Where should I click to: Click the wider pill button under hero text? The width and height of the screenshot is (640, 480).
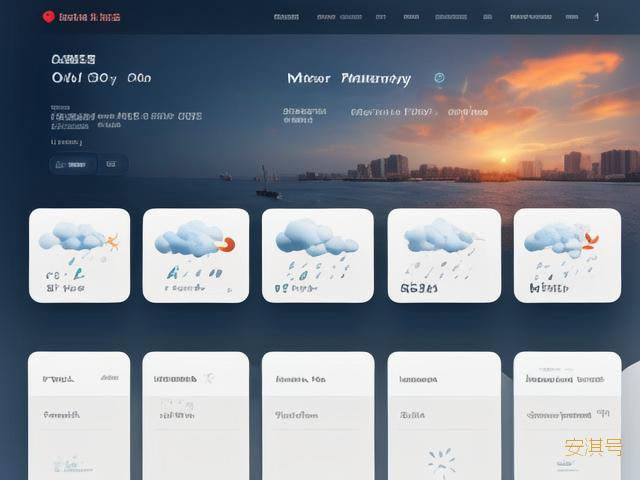tap(73, 164)
